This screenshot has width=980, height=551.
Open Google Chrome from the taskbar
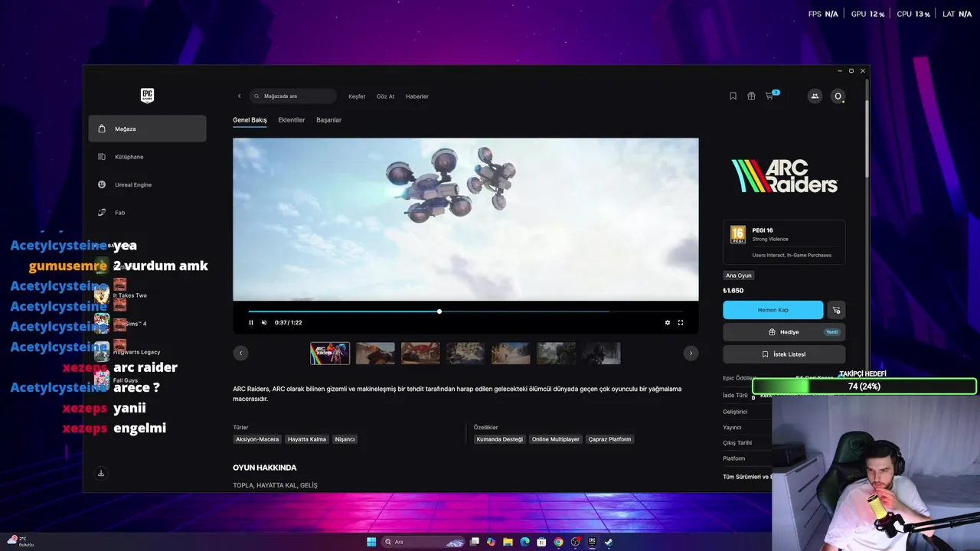click(558, 542)
